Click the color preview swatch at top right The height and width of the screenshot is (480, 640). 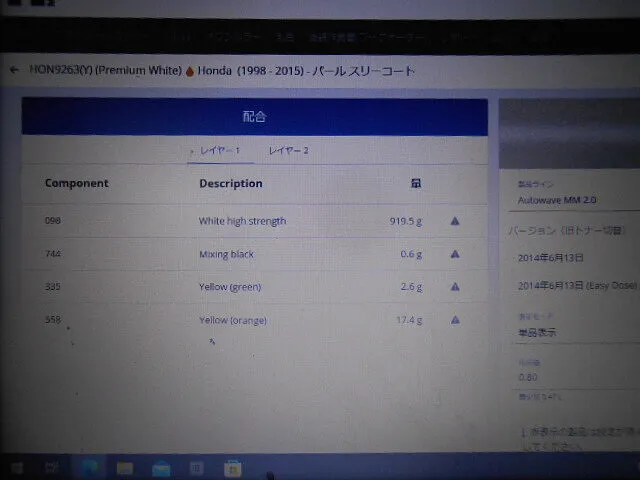click(x=569, y=134)
